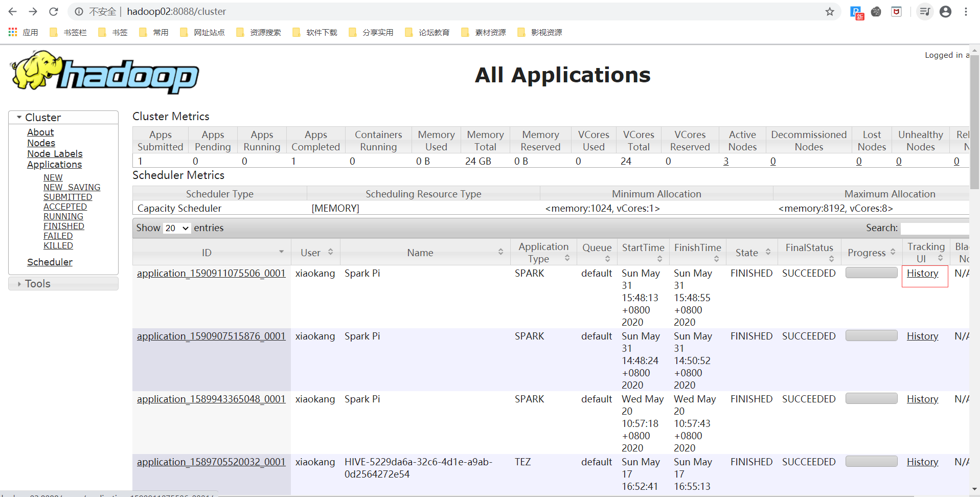Sort applications by Progress column

893,252
